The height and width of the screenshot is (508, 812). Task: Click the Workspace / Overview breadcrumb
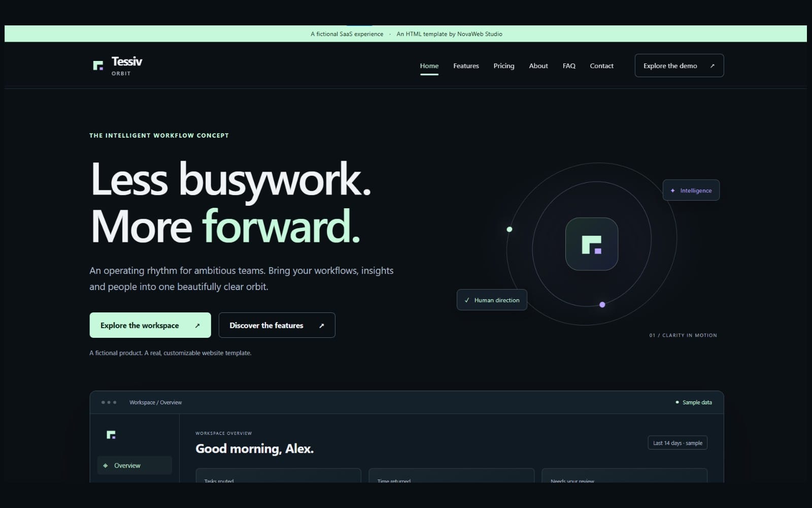coord(155,402)
